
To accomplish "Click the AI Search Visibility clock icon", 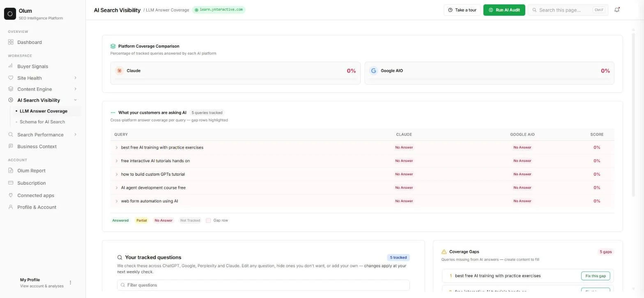I will click(11, 100).
